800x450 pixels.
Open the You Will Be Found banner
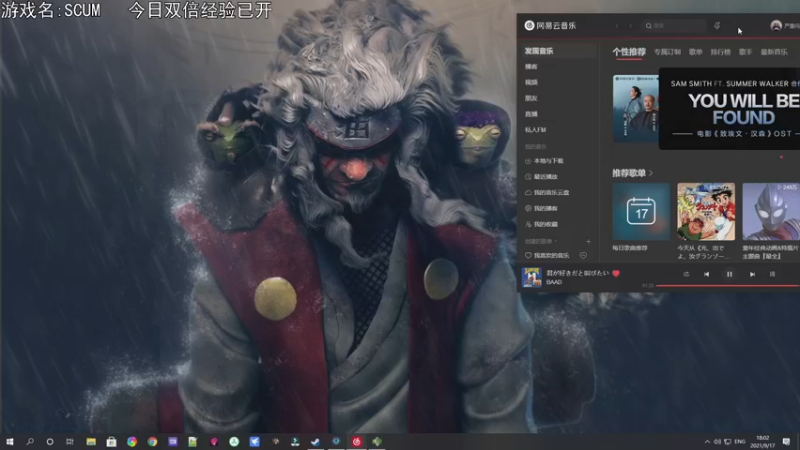click(730, 109)
